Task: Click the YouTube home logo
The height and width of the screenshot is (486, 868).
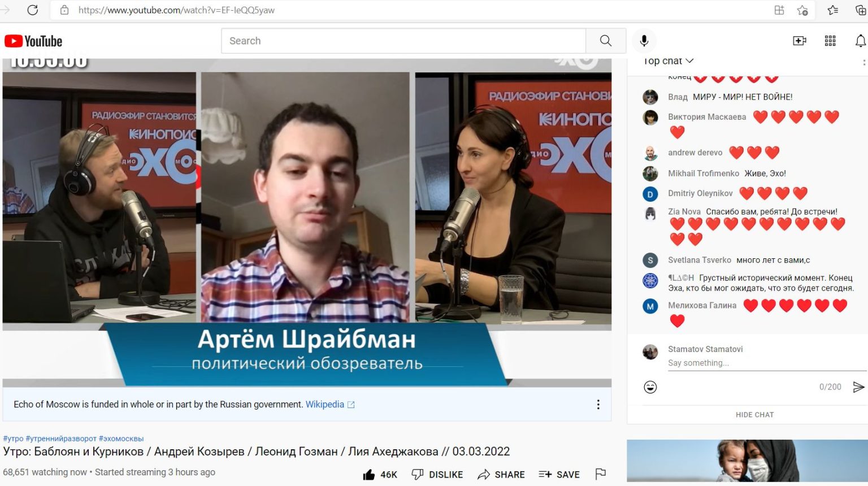Action: point(33,41)
